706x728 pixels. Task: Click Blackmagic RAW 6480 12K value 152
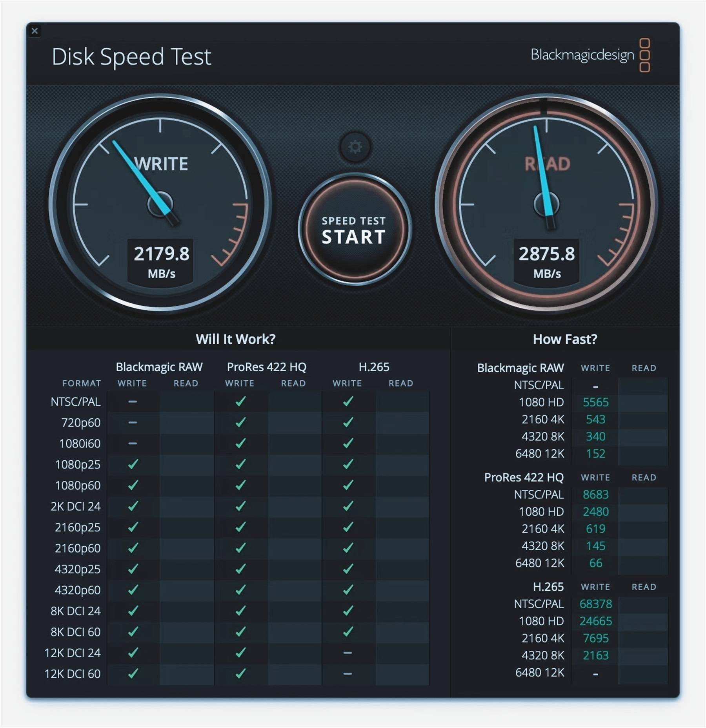point(595,454)
